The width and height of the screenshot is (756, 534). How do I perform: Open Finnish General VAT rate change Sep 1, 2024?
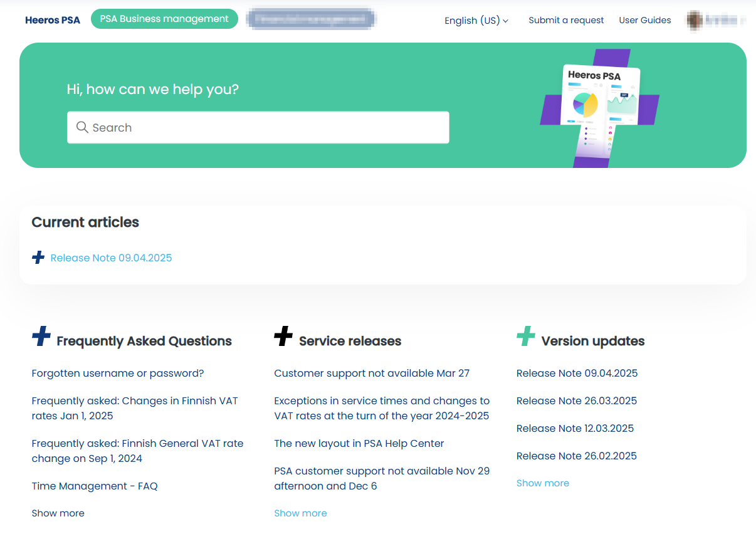pos(137,451)
